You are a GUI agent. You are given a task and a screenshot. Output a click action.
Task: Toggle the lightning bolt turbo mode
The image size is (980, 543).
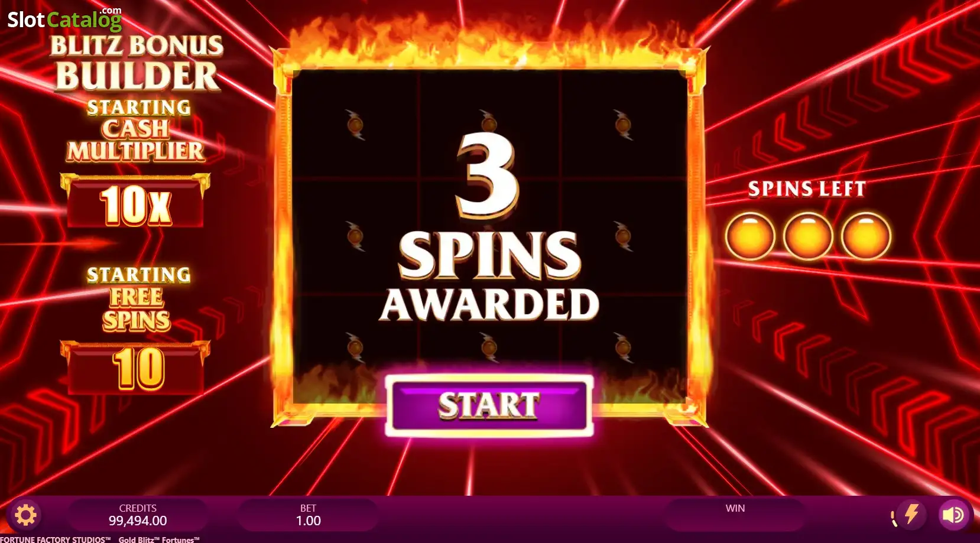[x=911, y=514]
